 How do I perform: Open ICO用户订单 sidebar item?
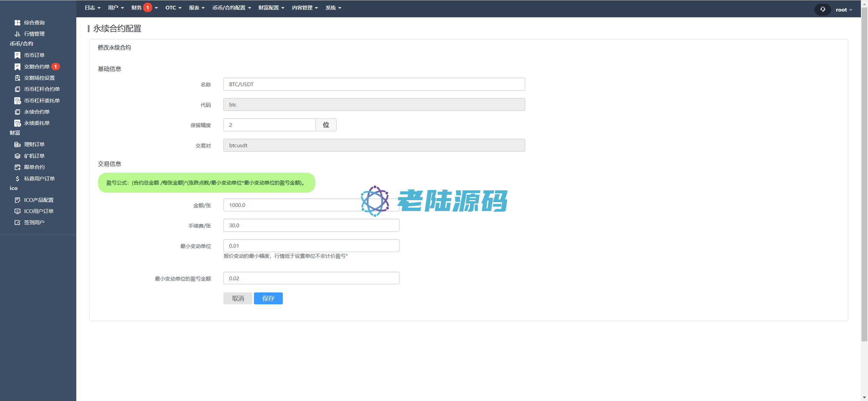coord(39,211)
